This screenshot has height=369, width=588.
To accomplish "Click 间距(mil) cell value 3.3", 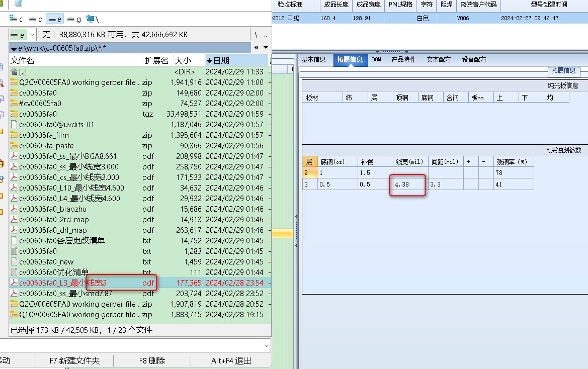I will (446, 185).
